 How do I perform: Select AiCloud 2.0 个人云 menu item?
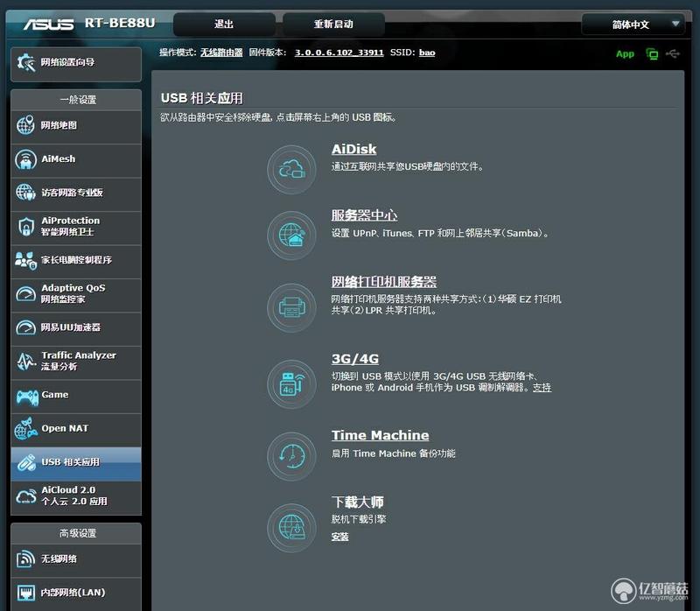pos(76,496)
